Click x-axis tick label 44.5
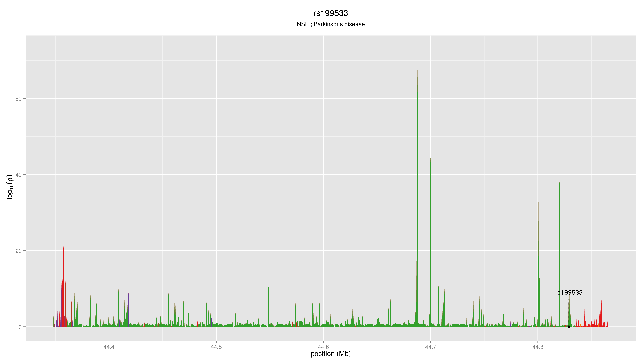 point(216,347)
